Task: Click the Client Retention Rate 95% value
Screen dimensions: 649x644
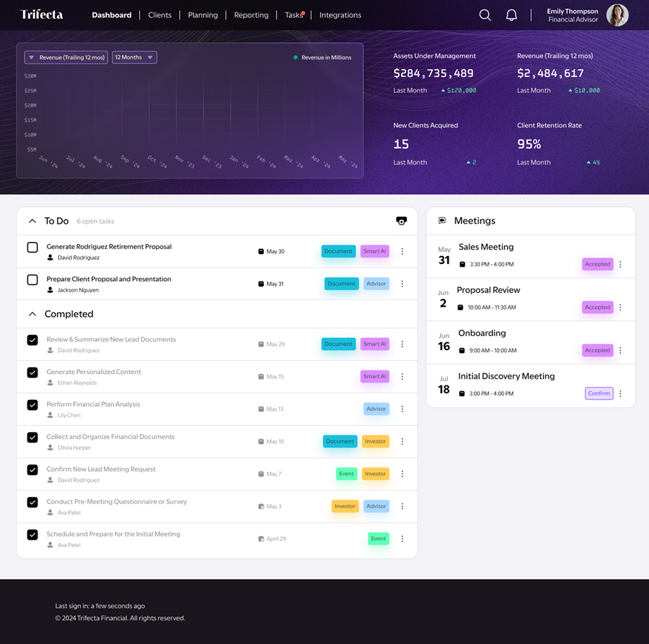Action: coord(529,144)
